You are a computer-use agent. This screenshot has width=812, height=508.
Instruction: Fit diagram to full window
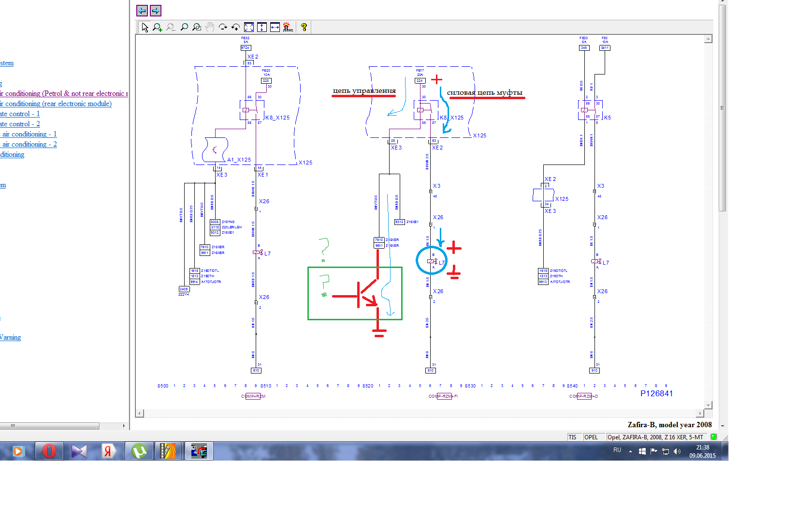tap(249, 28)
